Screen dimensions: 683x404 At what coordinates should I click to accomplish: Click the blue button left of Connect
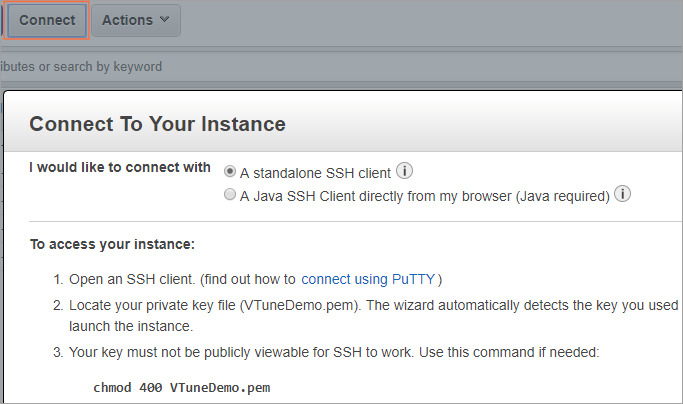pos(1,20)
